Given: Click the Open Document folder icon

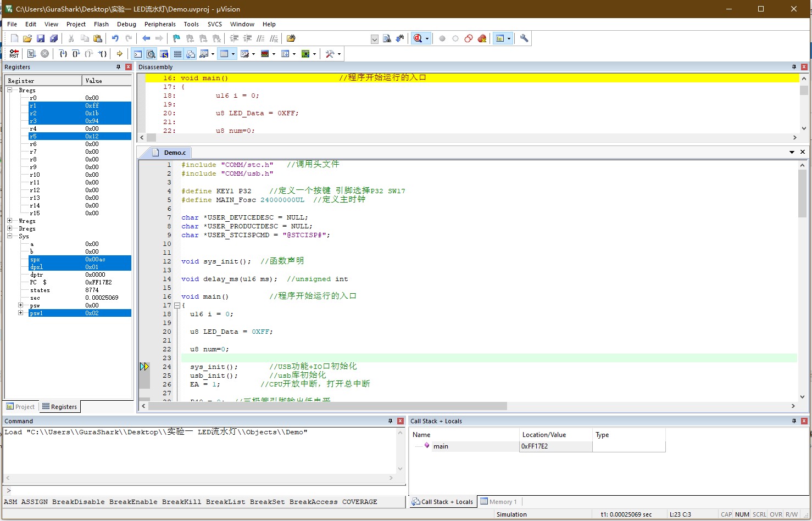Looking at the screenshot, I should (x=291, y=38).
